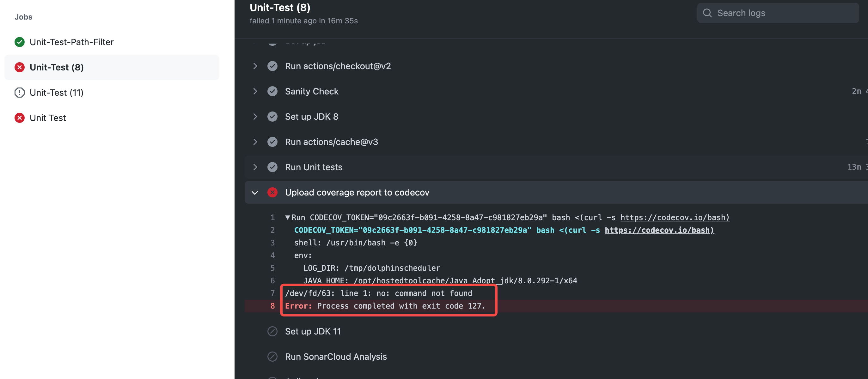
Task: Click red failed icon beside Unit-Test (8)
Action: coord(20,67)
